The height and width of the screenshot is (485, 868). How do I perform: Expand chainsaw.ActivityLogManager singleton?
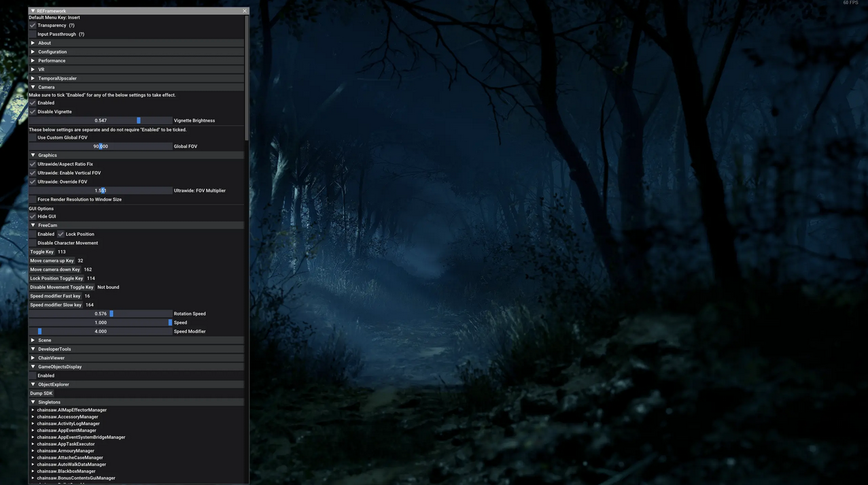33,424
